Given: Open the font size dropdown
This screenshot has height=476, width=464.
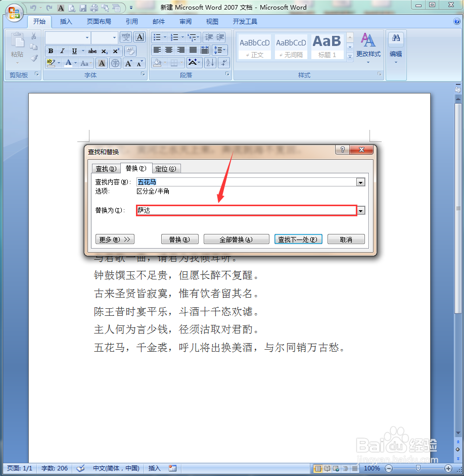Looking at the screenshot, I should click(x=114, y=37).
